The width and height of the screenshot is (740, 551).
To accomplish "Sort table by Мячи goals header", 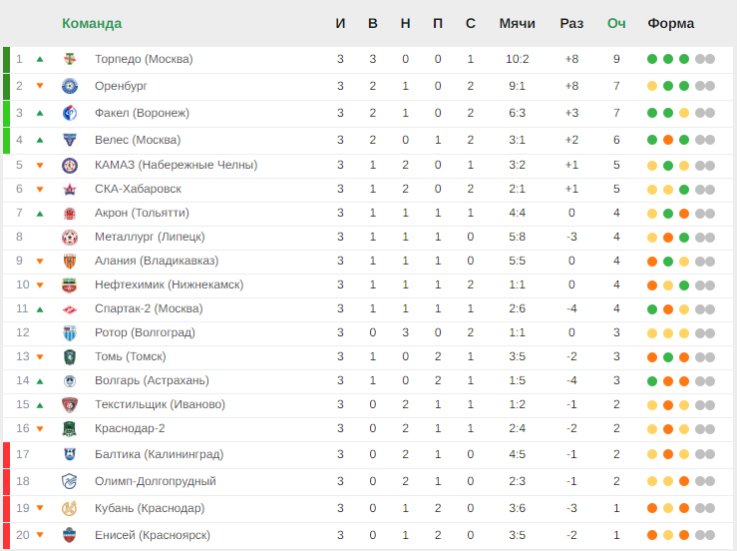I will [x=517, y=23].
